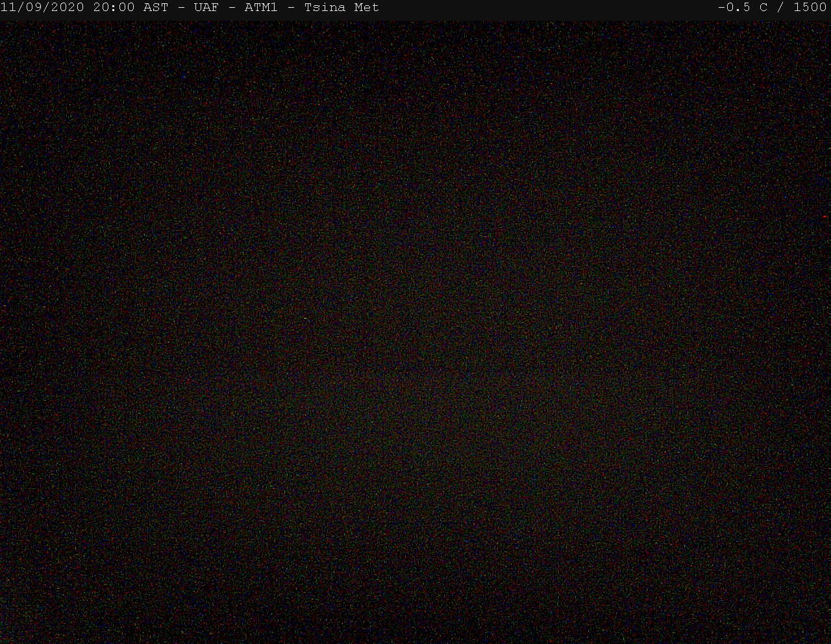
Task: Click the value "1500" in the header
Action: [810, 8]
